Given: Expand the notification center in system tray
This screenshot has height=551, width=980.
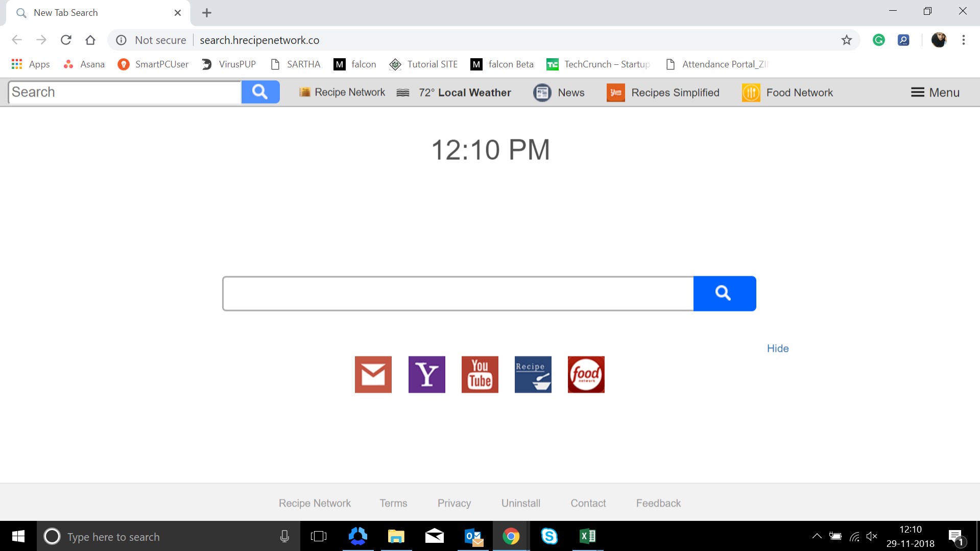Looking at the screenshot, I should [955, 536].
